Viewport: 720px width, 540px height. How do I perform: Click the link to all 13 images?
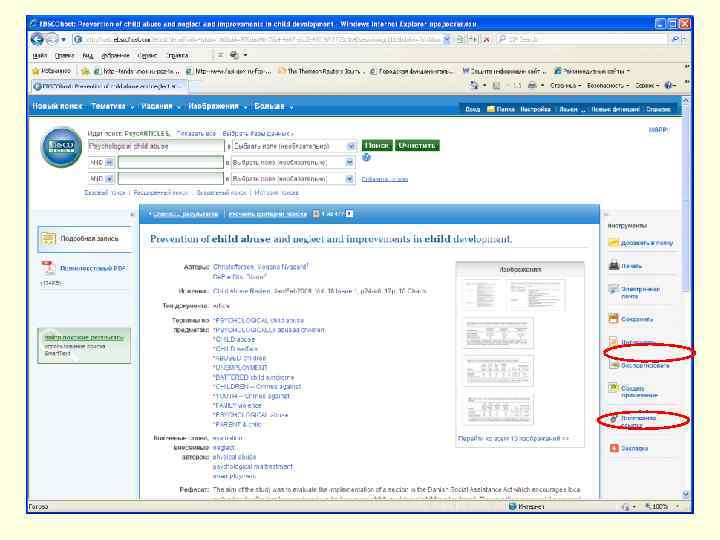tap(513, 439)
